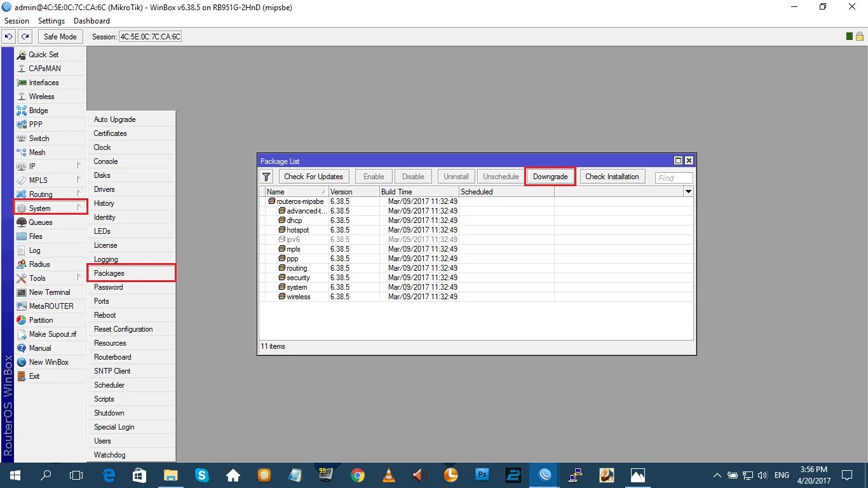The width and height of the screenshot is (868, 488).
Task: Click the Uninstall button
Action: [x=456, y=177]
